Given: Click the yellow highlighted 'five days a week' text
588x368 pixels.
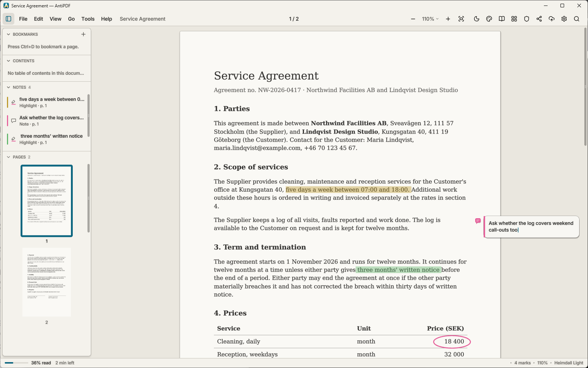Looking at the screenshot, I should coord(348,190).
